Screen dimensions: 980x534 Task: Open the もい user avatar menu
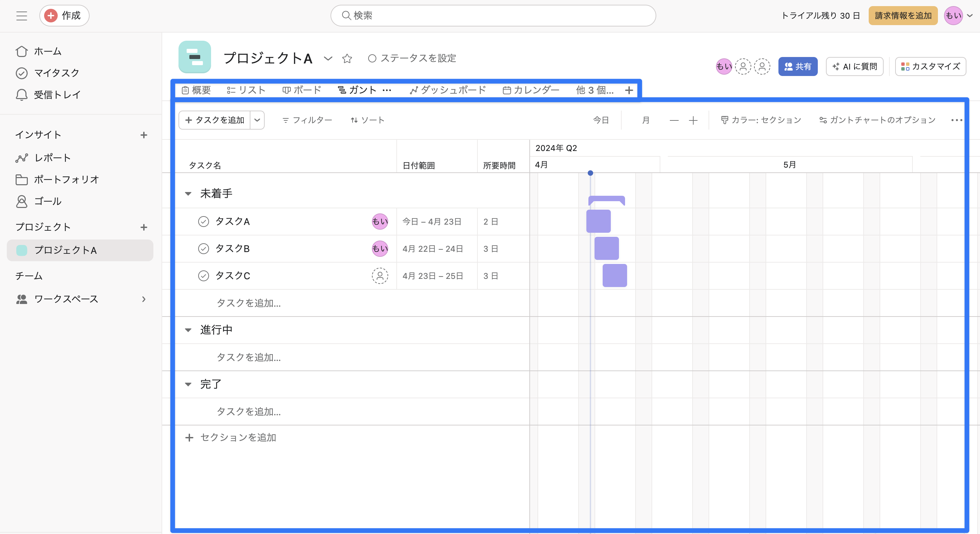click(x=958, y=16)
